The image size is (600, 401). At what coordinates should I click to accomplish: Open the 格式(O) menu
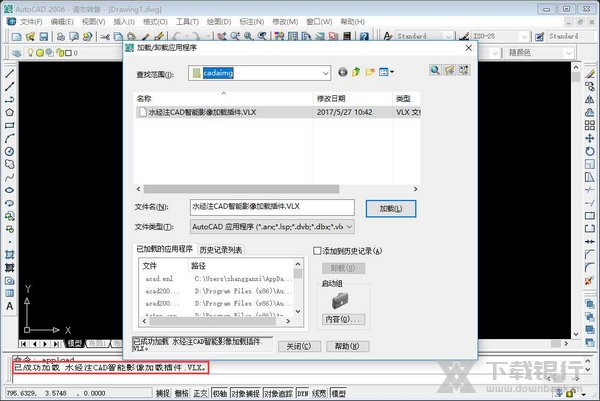[155, 22]
